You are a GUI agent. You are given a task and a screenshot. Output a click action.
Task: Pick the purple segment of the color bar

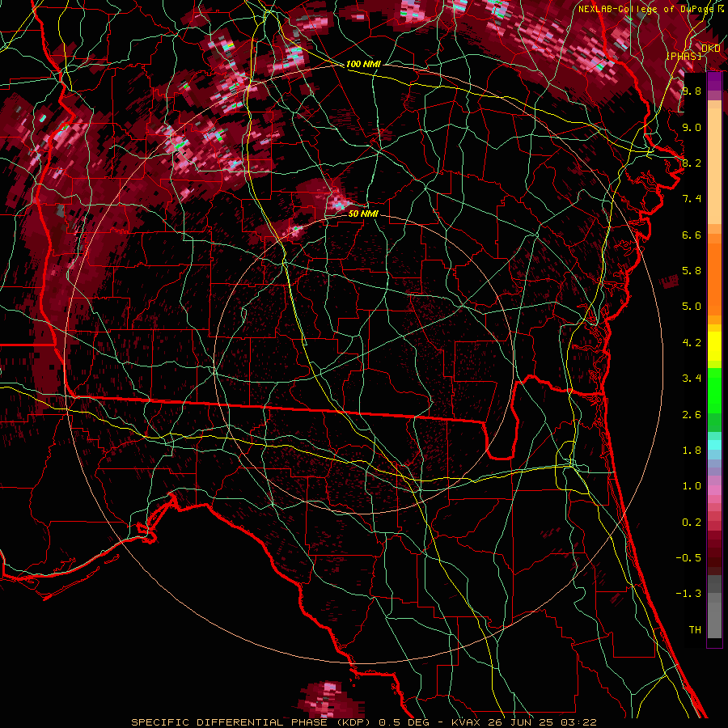click(714, 82)
